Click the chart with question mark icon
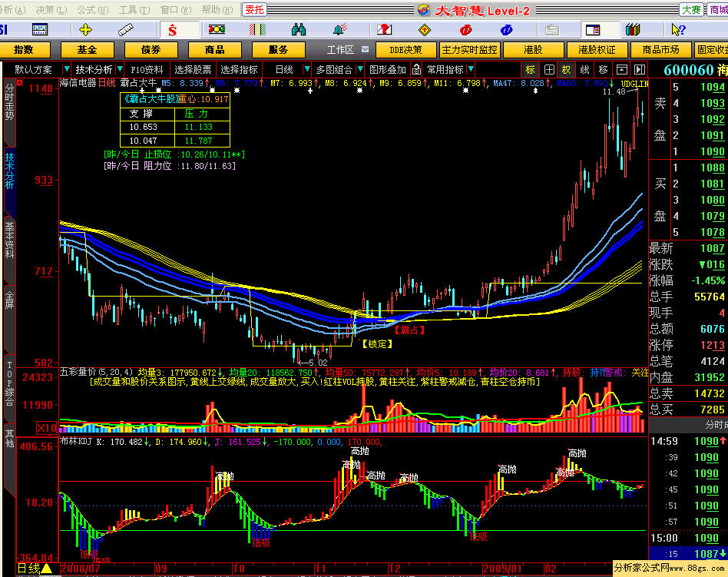The image size is (728, 577). pyautogui.click(x=384, y=30)
